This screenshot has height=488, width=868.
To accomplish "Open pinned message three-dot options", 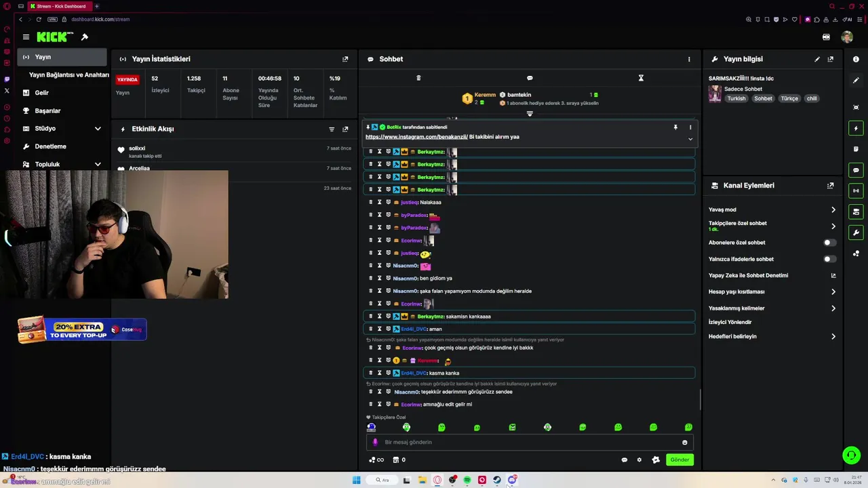I will click(x=690, y=127).
